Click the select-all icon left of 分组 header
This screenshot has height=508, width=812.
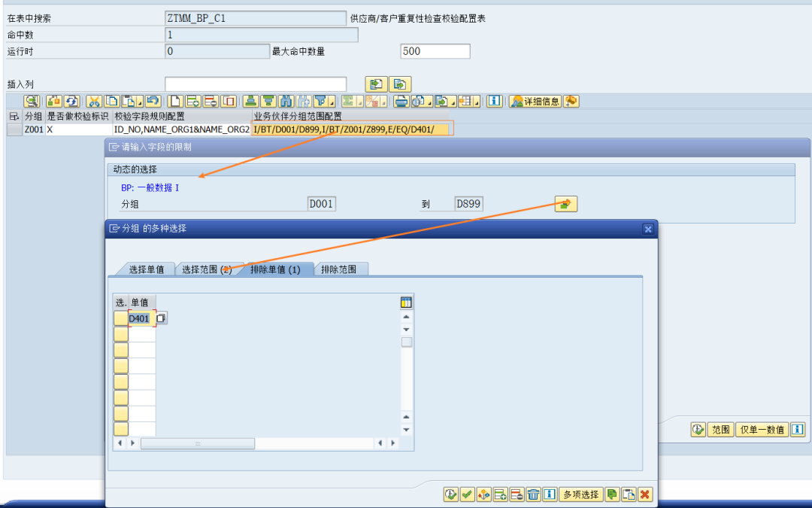click(x=14, y=116)
